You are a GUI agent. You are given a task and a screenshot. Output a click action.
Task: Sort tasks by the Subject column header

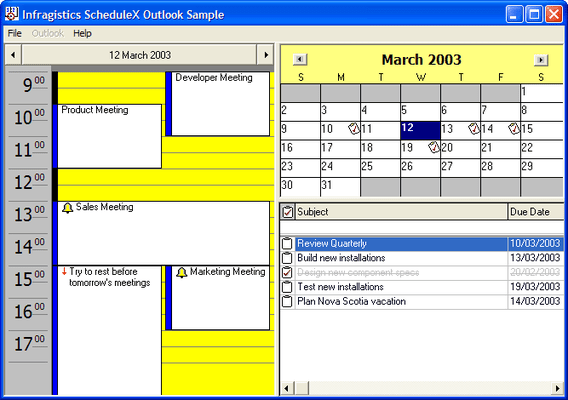pyautogui.click(x=401, y=212)
